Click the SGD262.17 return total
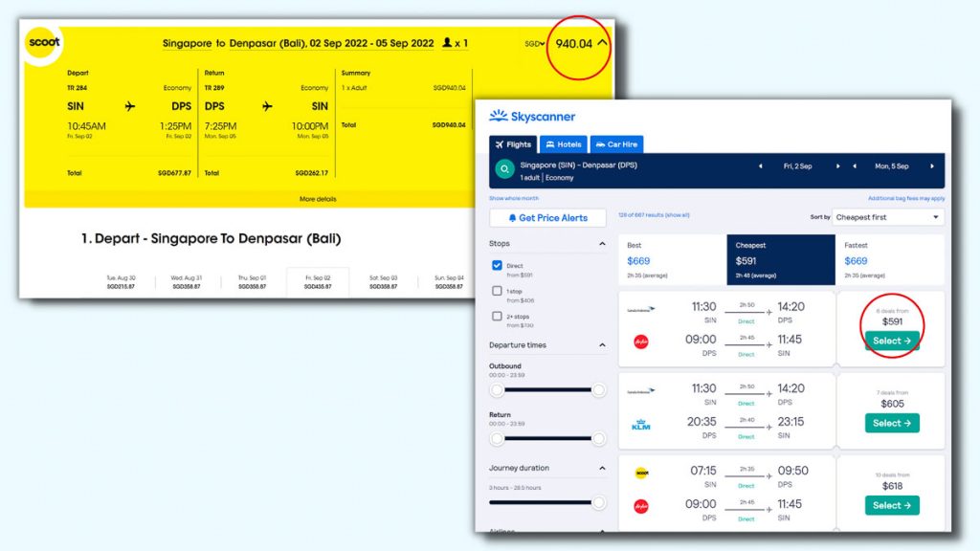Screen dimensions: 980x551 (x=312, y=173)
